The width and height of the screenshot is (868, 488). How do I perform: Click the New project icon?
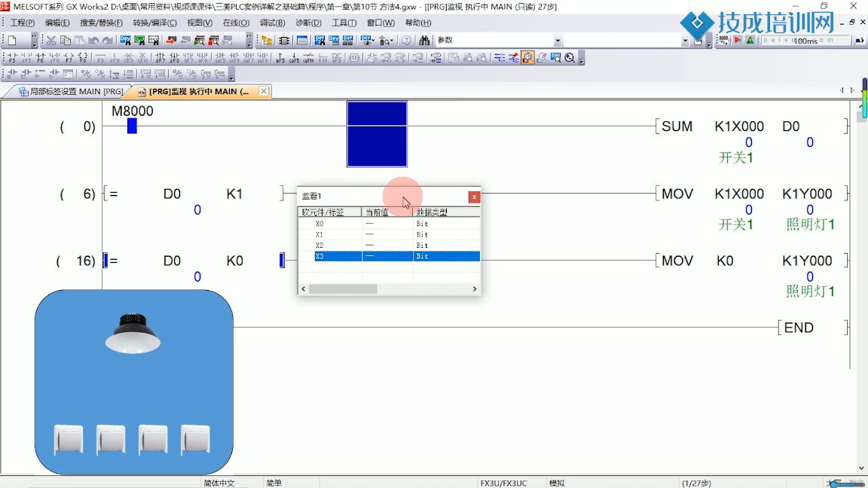12,41
